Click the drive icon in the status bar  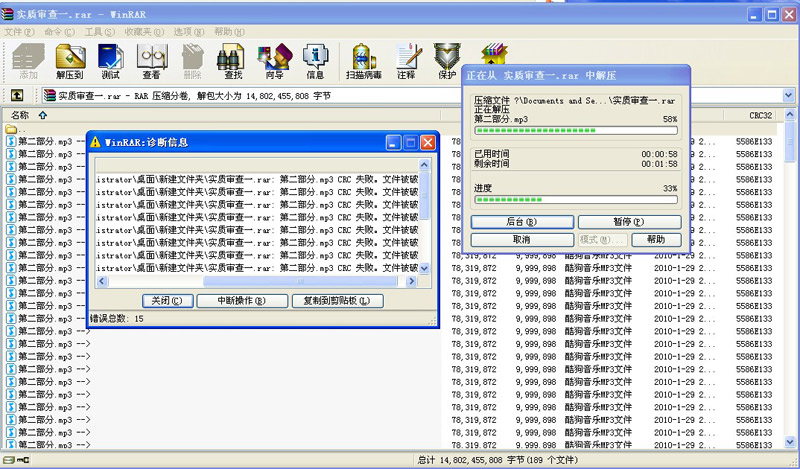coord(9,460)
